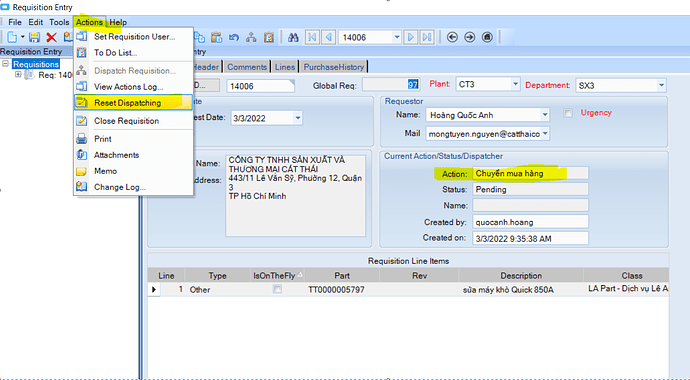690x380 pixels.
Task: Click the Print printer menu icon
Action: point(81,139)
